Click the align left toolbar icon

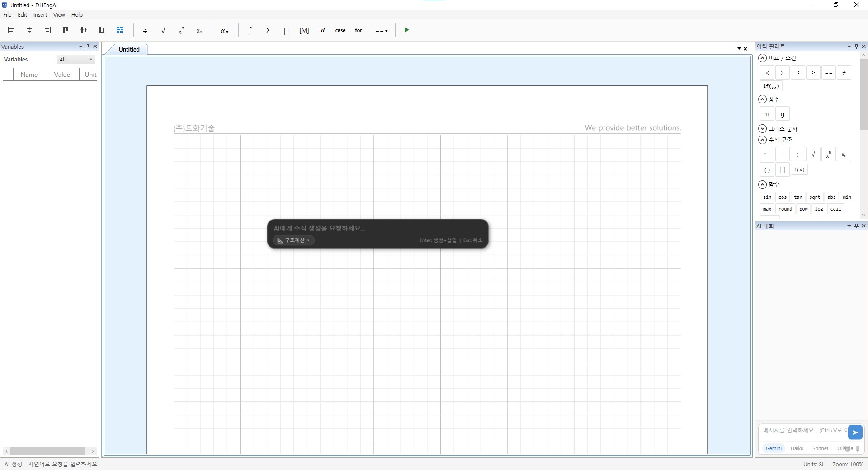[x=11, y=30]
